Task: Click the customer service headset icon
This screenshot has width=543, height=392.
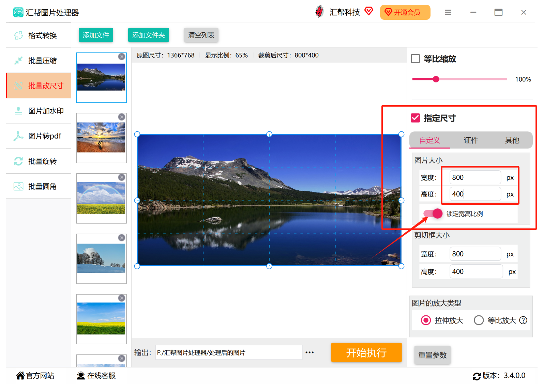Action: point(81,376)
